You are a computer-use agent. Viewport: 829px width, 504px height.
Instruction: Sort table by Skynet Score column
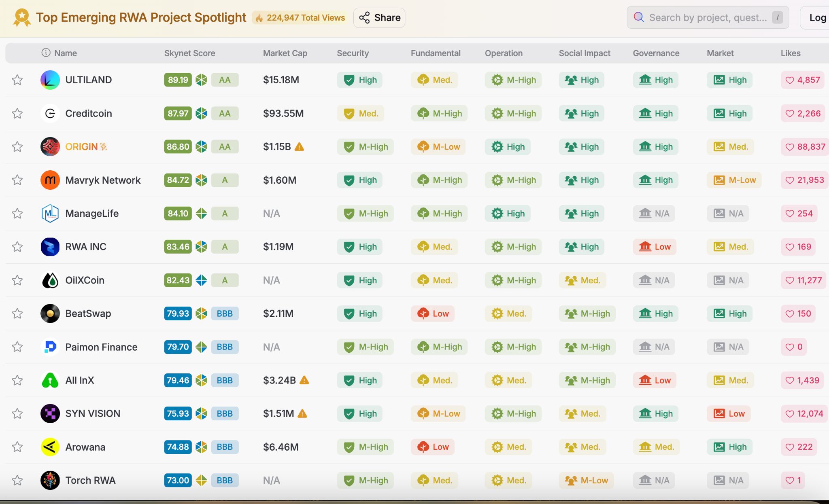coord(189,53)
